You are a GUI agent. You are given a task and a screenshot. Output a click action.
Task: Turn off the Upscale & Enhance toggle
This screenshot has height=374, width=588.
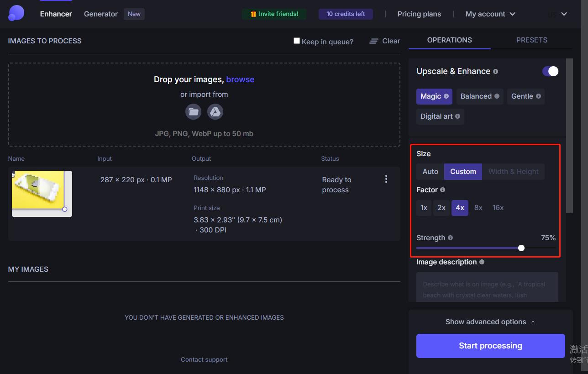[550, 71]
